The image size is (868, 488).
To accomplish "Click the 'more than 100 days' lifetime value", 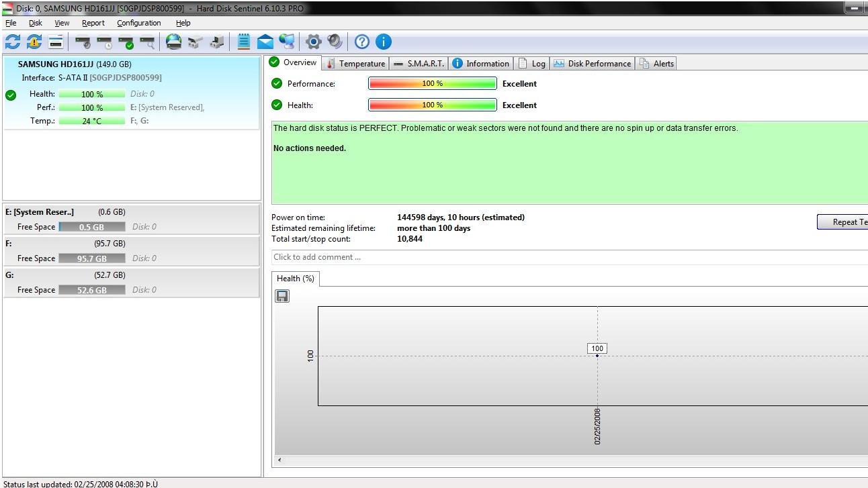I will click(x=434, y=228).
